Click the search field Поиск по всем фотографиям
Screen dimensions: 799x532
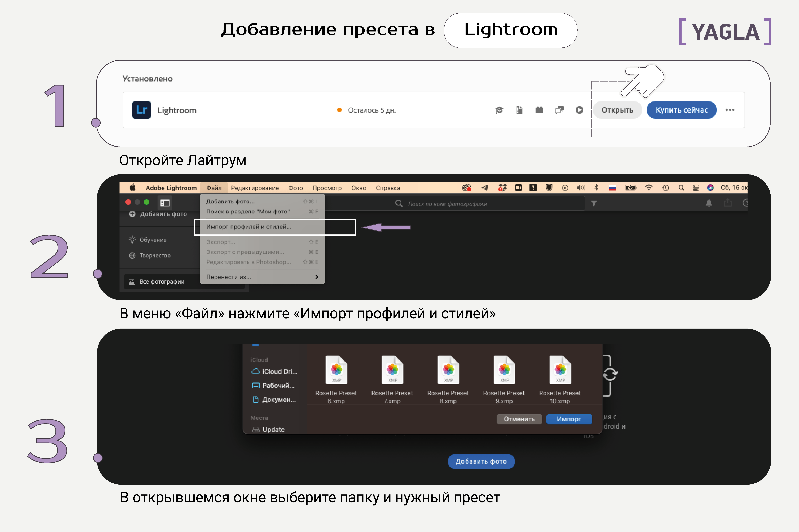454,204
